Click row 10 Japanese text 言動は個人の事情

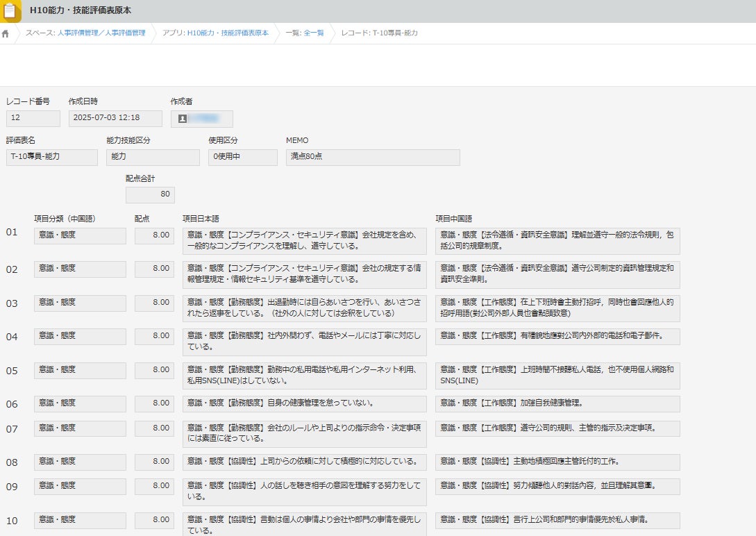pos(304,524)
